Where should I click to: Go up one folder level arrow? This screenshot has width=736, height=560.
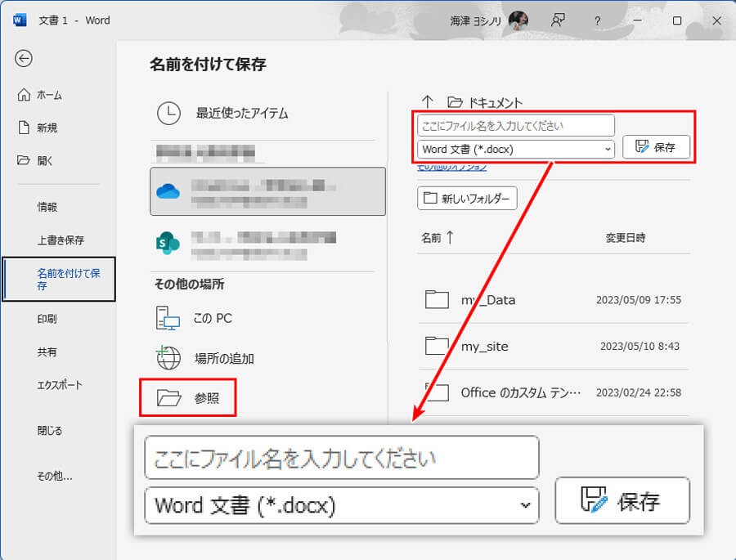(x=427, y=101)
